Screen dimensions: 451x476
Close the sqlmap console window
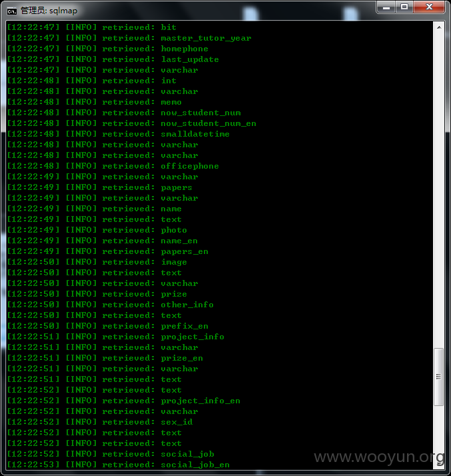click(429, 7)
